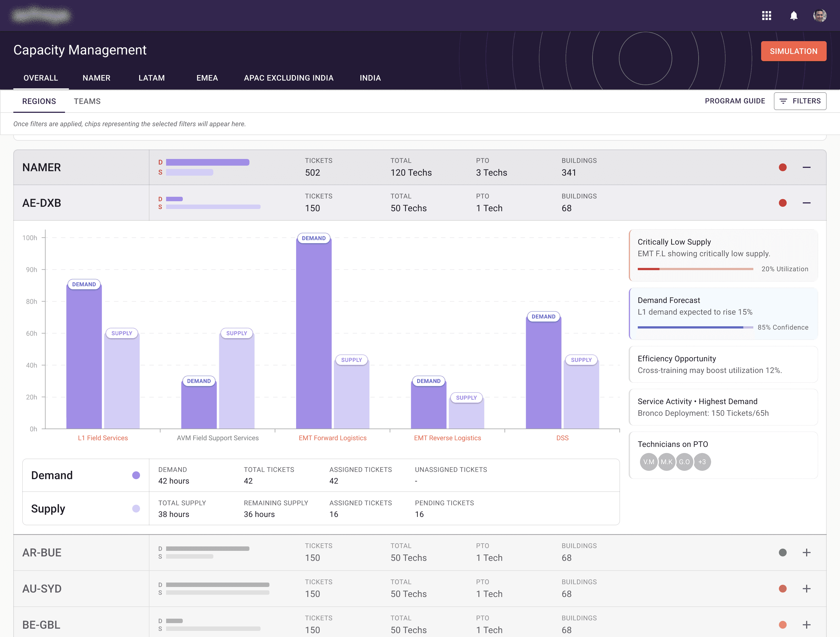The height and width of the screenshot is (637, 840).
Task: Open the user profile avatar
Action: pyautogui.click(x=819, y=16)
